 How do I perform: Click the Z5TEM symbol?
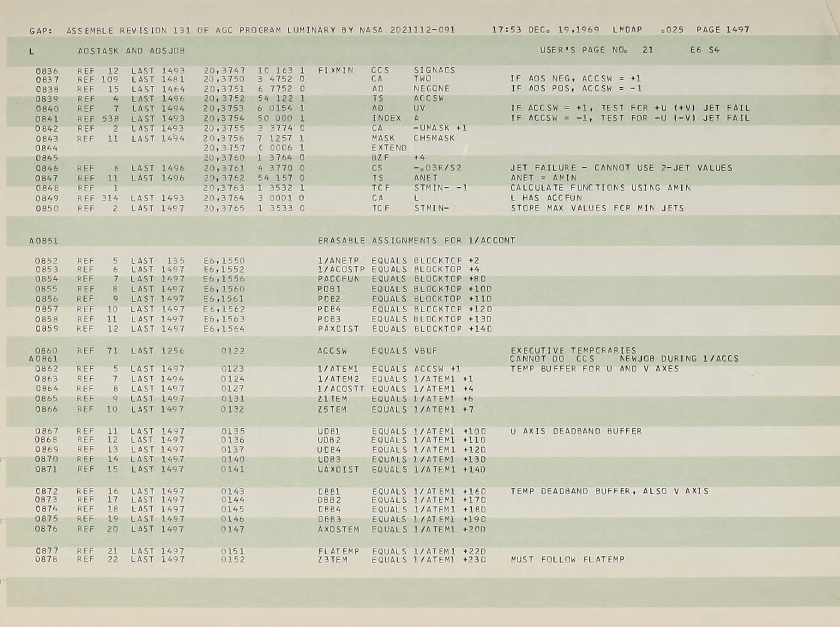pyautogui.click(x=332, y=409)
